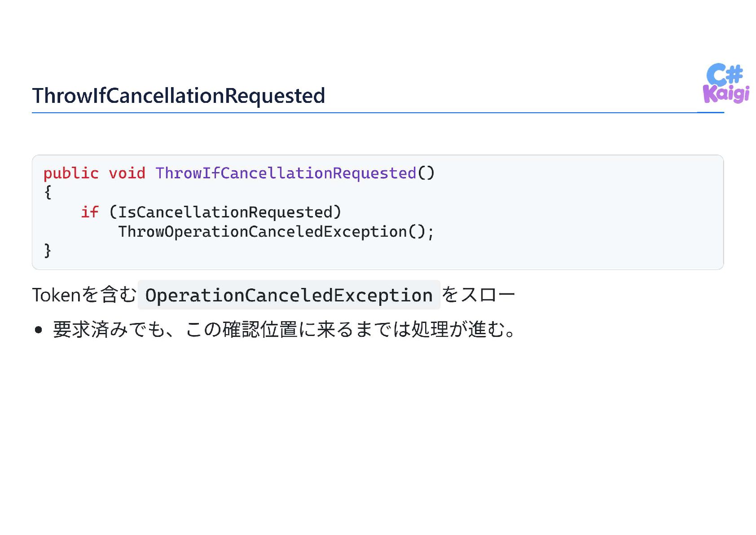Click the Kaigi word in the logo
756x535 pixels.
click(726, 94)
